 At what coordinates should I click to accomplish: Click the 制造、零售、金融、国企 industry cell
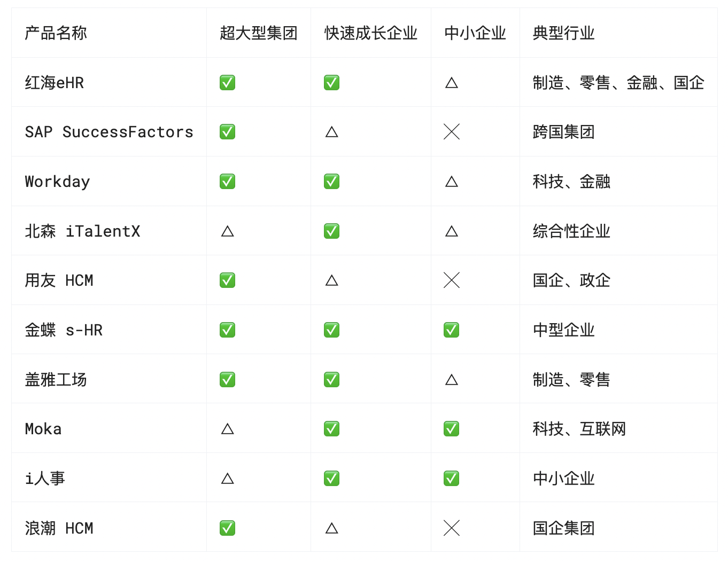pyautogui.click(x=618, y=83)
